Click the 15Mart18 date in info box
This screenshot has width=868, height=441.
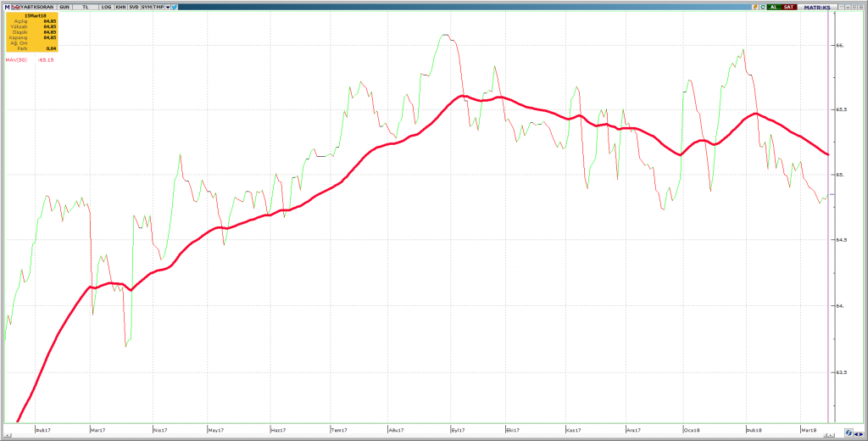coord(35,15)
